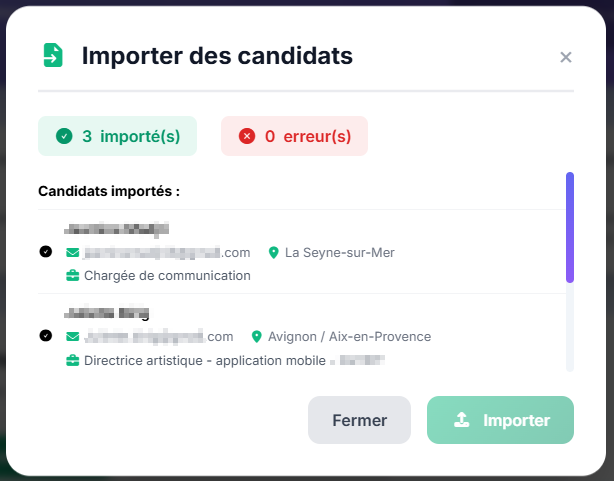Toggle the check circle beside the La Seyne-sur-Mer candidate

pos(46,252)
